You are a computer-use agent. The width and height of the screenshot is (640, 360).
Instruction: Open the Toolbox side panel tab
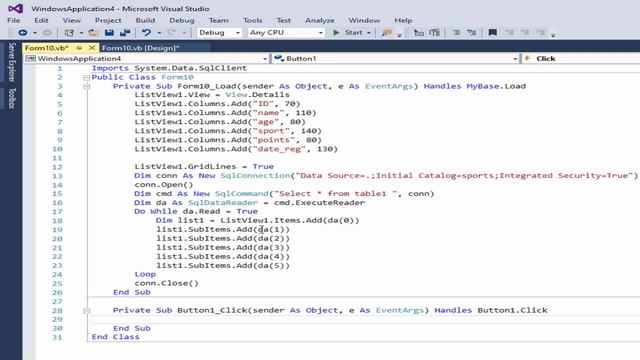pyautogui.click(x=11, y=98)
